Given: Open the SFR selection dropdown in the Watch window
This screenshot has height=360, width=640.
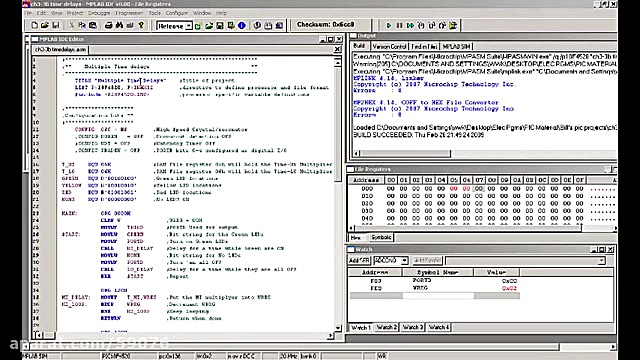Looking at the screenshot, I should tap(404, 260).
